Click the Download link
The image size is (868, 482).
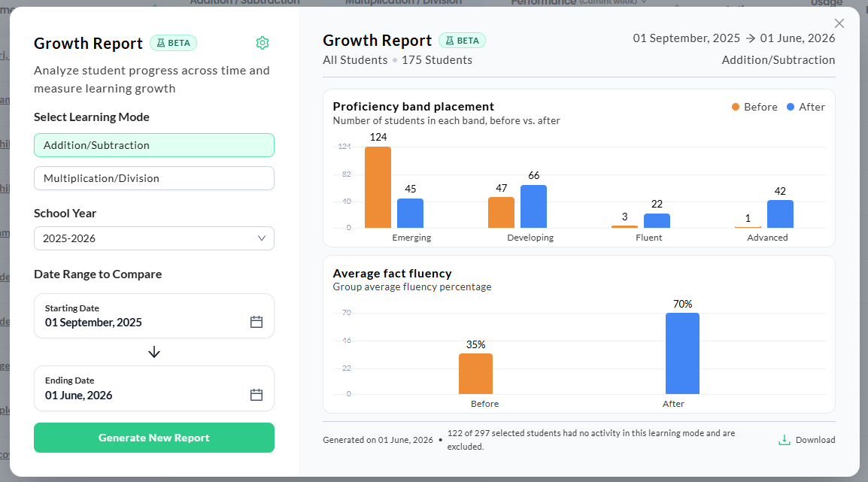coord(807,440)
